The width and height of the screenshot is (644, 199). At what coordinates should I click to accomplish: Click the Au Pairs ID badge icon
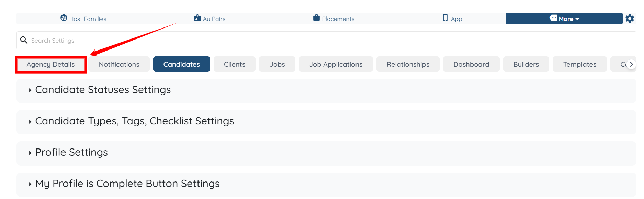click(x=197, y=18)
